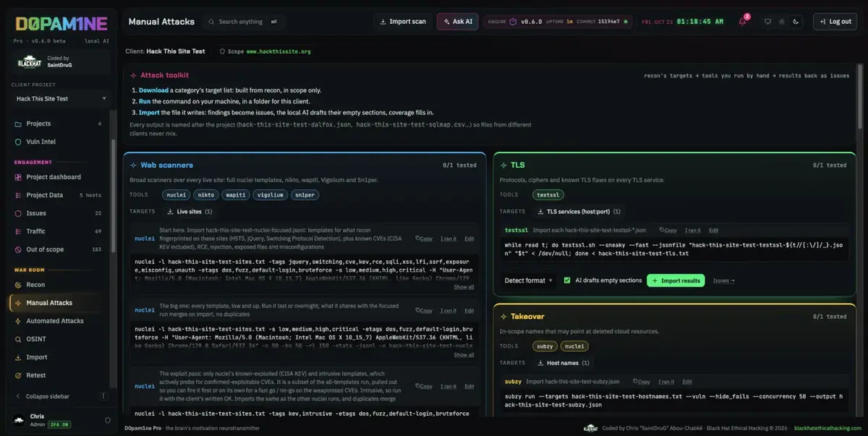Screen dimensions: 868x436
Task: Switch to system display theme icon
Action: click(767, 22)
